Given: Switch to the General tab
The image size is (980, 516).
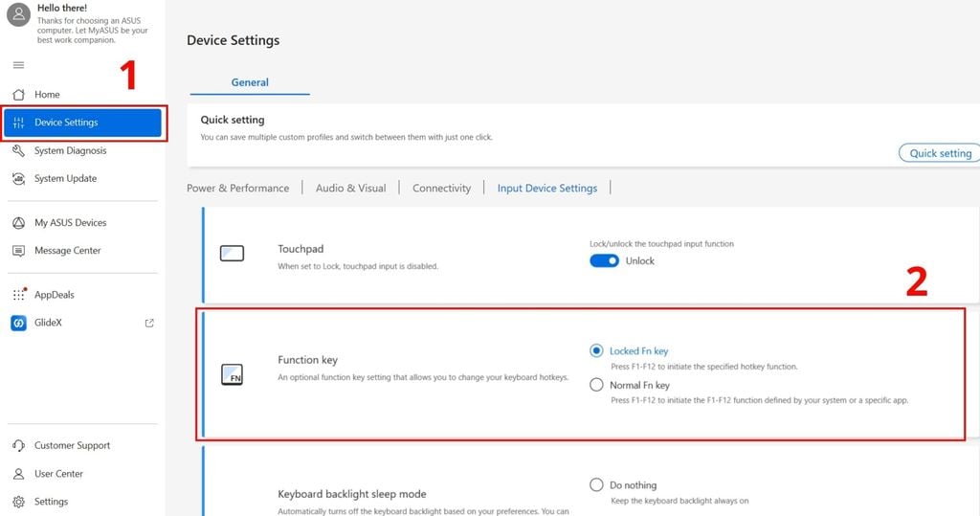Looking at the screenshot, I should (250, 82).
